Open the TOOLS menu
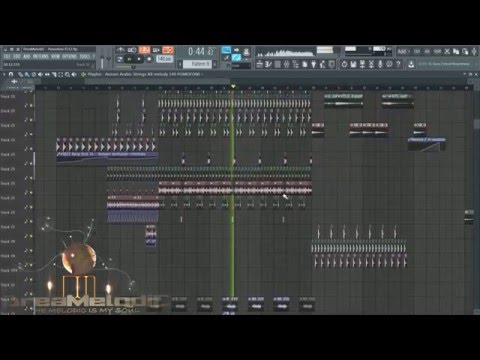Image resolution: width=480 pixels, height=360 pixels. click(x=85, y=57)
